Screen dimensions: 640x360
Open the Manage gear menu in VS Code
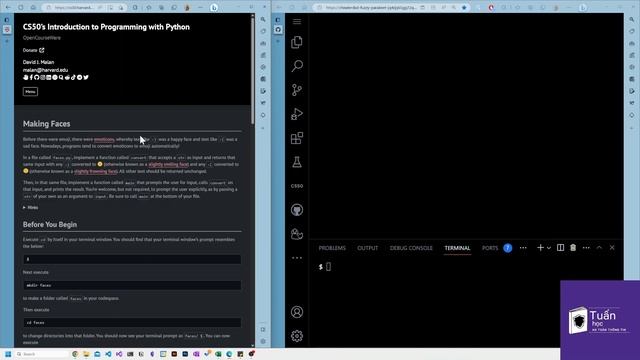coord(297,336)
